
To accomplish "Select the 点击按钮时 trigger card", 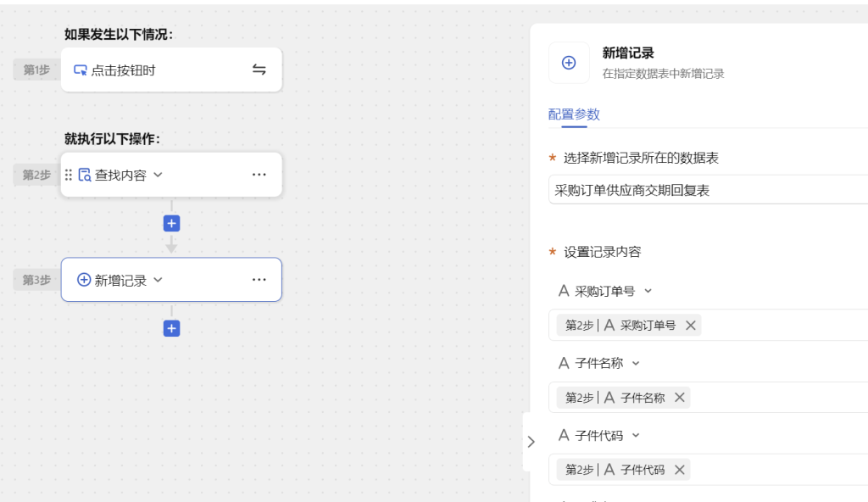I will [171, 70].
